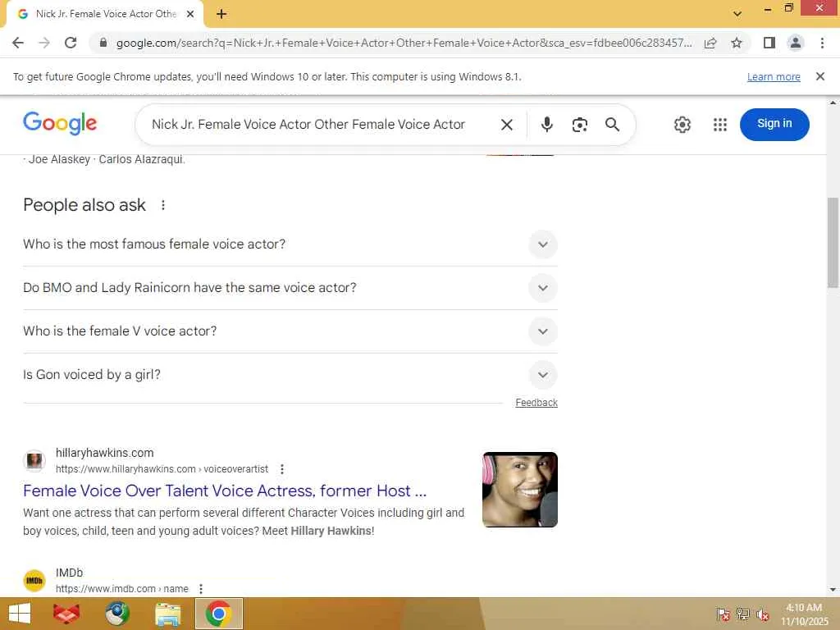Open a new browser tab

point(221,14)
